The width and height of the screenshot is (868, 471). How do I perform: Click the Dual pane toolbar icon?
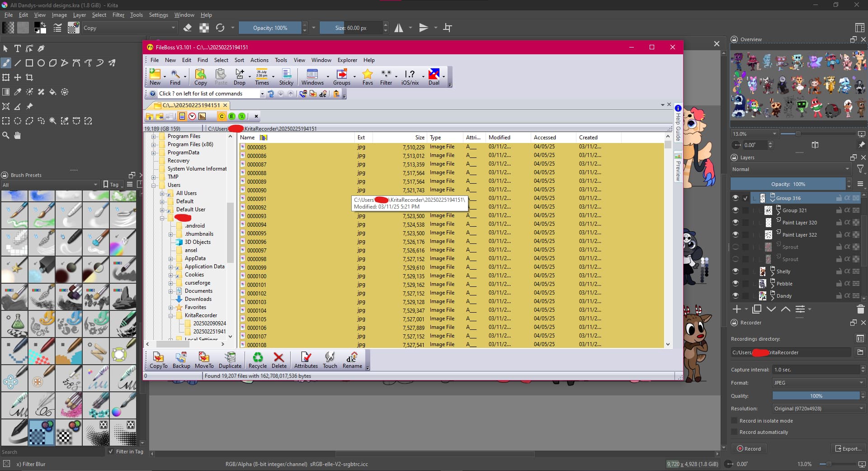pyautogui.click(x=434, y=76)
